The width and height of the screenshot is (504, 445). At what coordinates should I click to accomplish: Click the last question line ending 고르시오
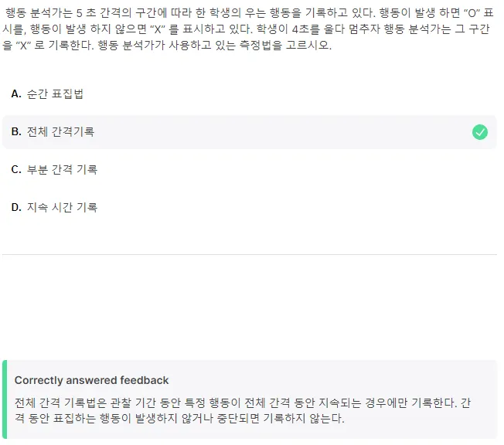click(x=167, y=45)
